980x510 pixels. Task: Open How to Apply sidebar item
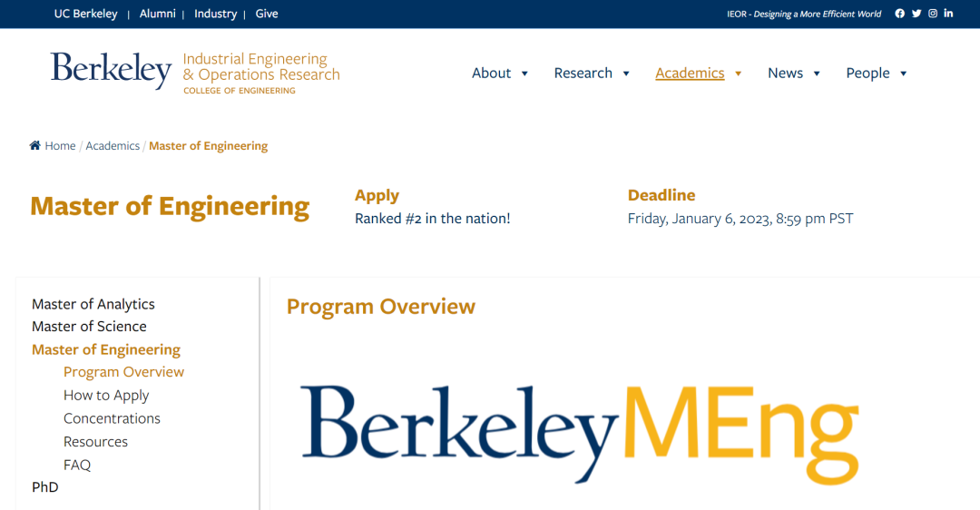(106, 395)
